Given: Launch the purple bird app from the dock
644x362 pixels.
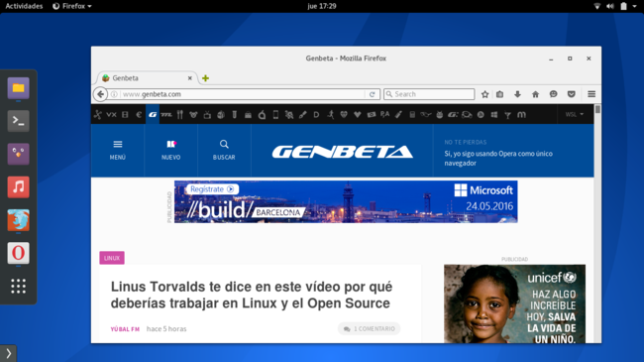Looking at the screenshot, I should click(x=18, y=154).
